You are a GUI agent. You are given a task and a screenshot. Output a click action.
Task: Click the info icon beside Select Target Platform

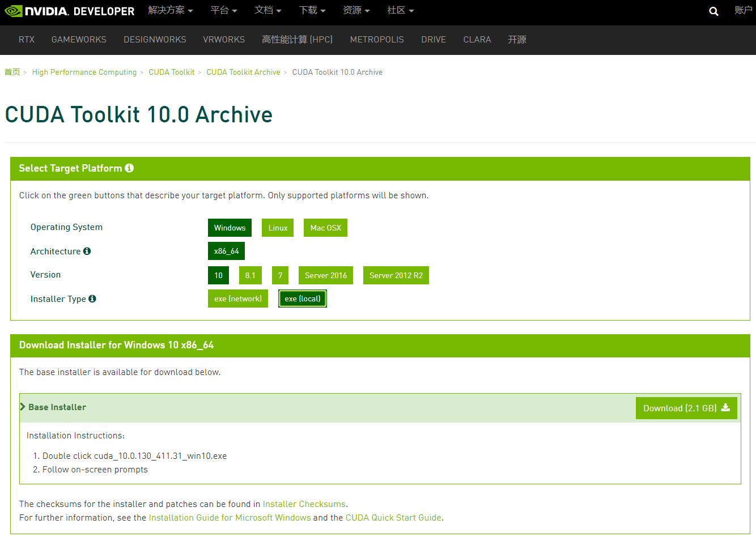coord(129,168)
